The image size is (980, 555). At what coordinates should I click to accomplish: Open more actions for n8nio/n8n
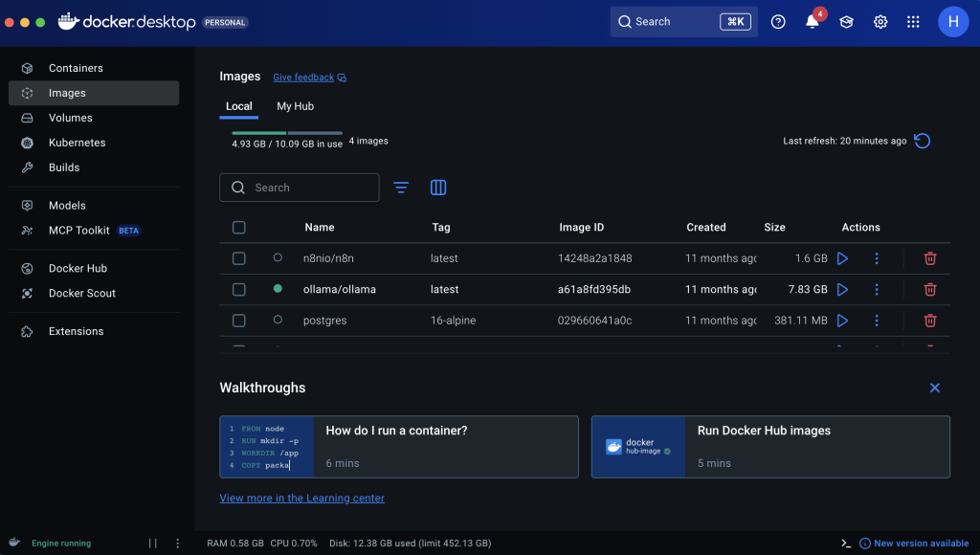point(877,258)
